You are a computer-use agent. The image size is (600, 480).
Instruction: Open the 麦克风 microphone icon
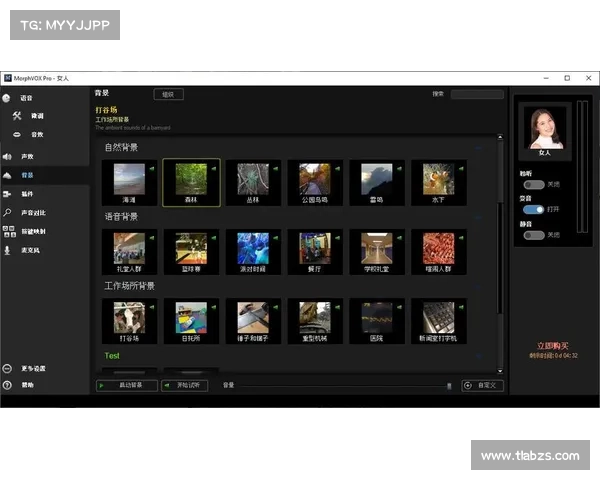[7, 250]
